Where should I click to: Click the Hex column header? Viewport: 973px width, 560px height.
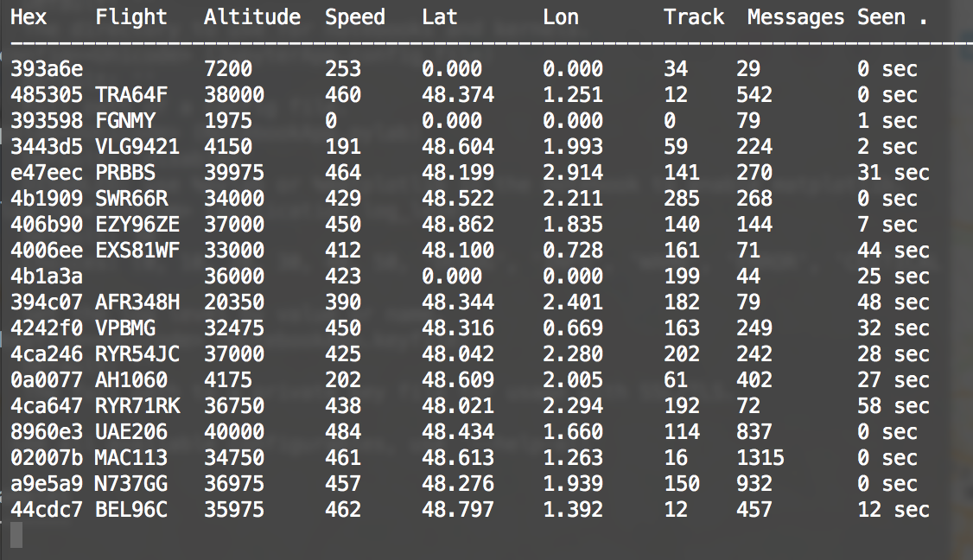click(x=29, y=17)
